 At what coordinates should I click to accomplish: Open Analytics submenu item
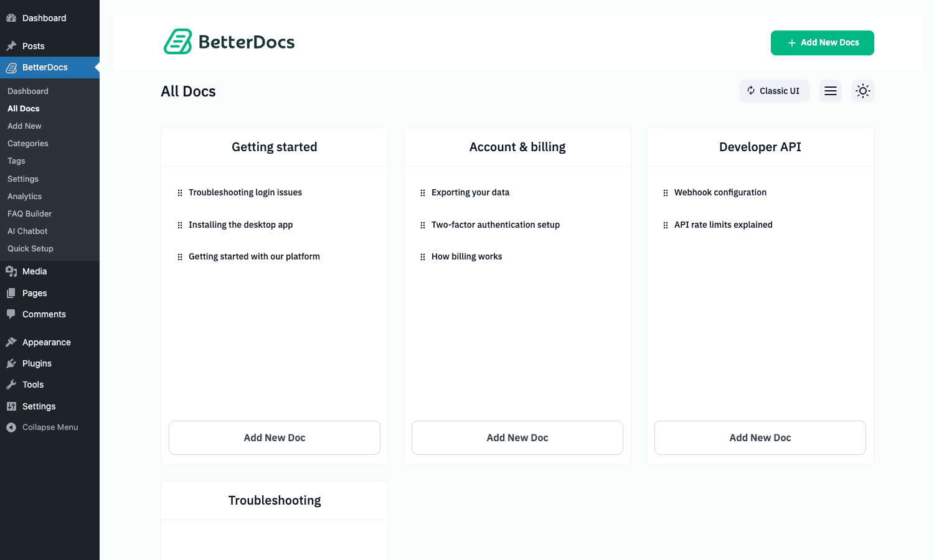tap(25, 196)
